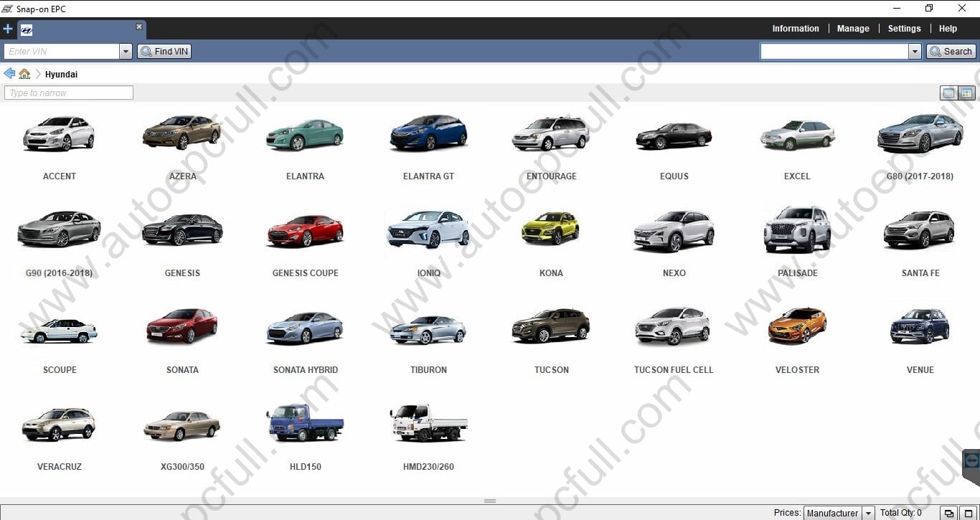Open the Information menu
This screenshot has height=520, width=980.
[x=795, y=29]
